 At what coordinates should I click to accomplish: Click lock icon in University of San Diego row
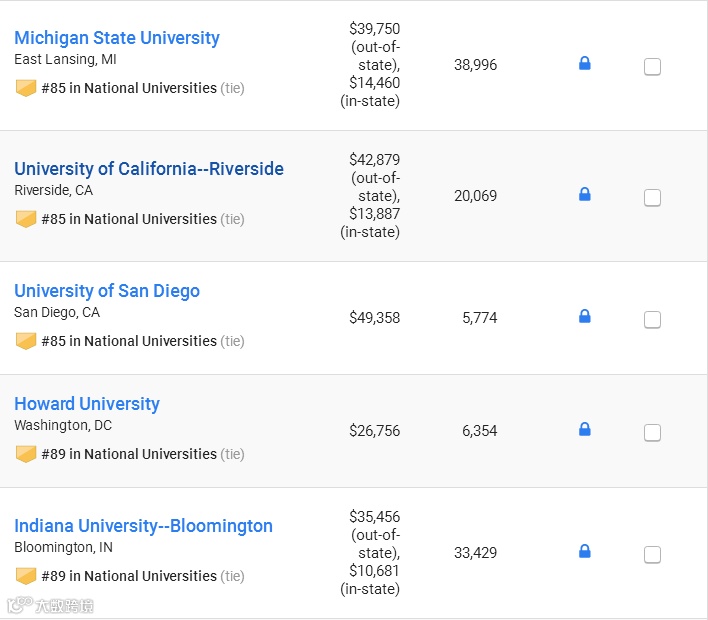point(585,317)
